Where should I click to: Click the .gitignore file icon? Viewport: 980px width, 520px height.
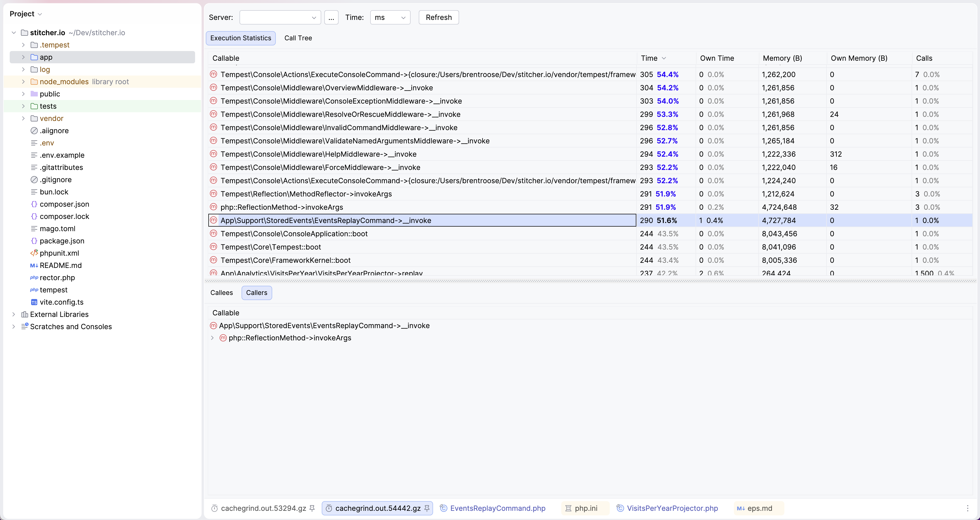tap(34, 180)
